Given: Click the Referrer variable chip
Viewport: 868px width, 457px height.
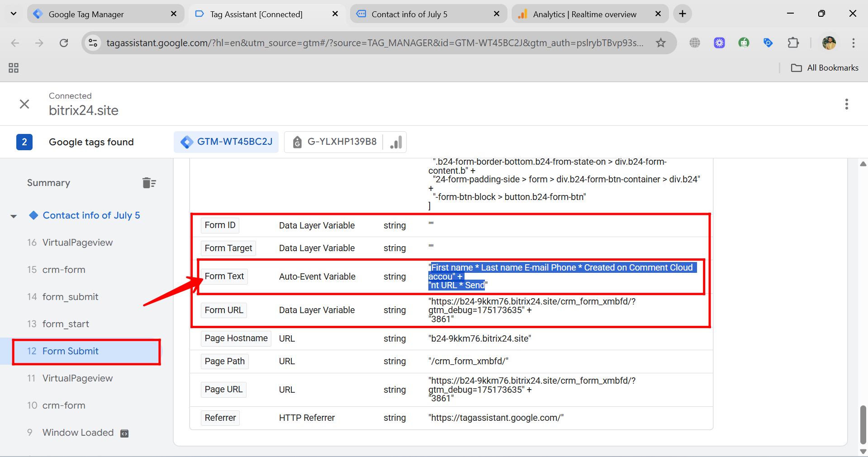Looking at the screenshot, I should coord(220,418).
